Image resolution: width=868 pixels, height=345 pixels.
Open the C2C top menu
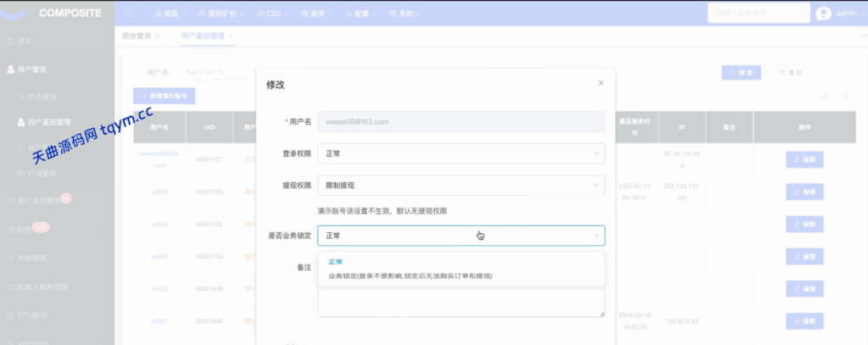click(272, 14)
